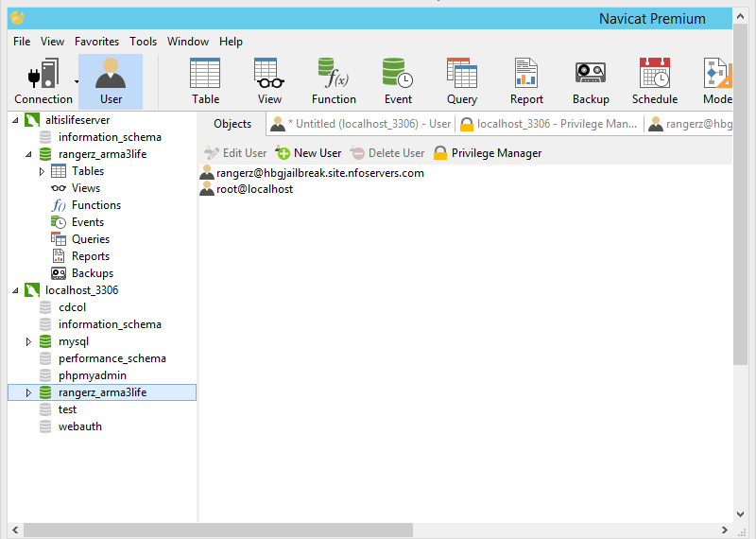
Task: Select the Backups tree item
Action: pos(92,273)
